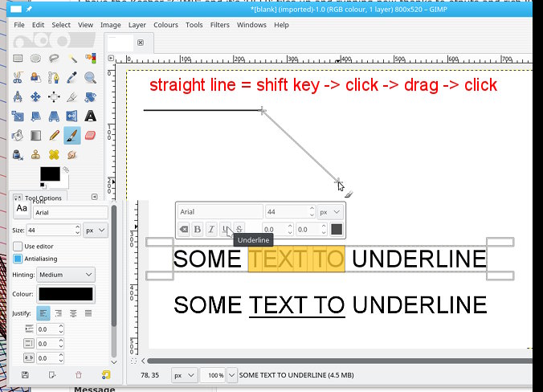
Task: Select the Paintbrush tool
Action: [72, 136]
